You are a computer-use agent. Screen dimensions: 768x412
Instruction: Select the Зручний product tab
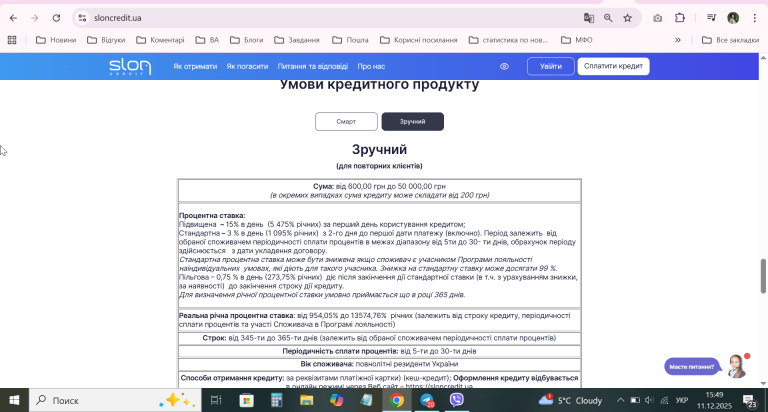click(x=412, y=121)
